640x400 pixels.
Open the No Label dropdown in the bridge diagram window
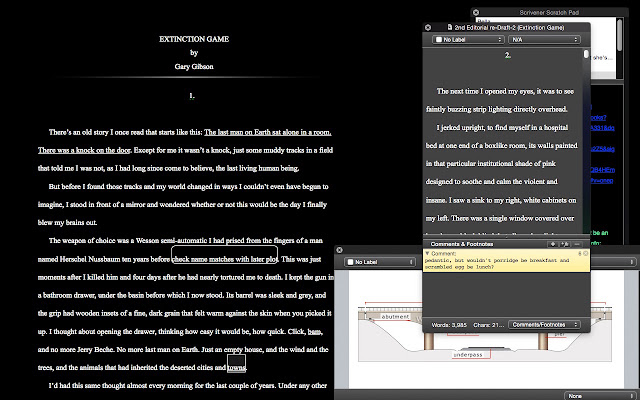[380, 262]
